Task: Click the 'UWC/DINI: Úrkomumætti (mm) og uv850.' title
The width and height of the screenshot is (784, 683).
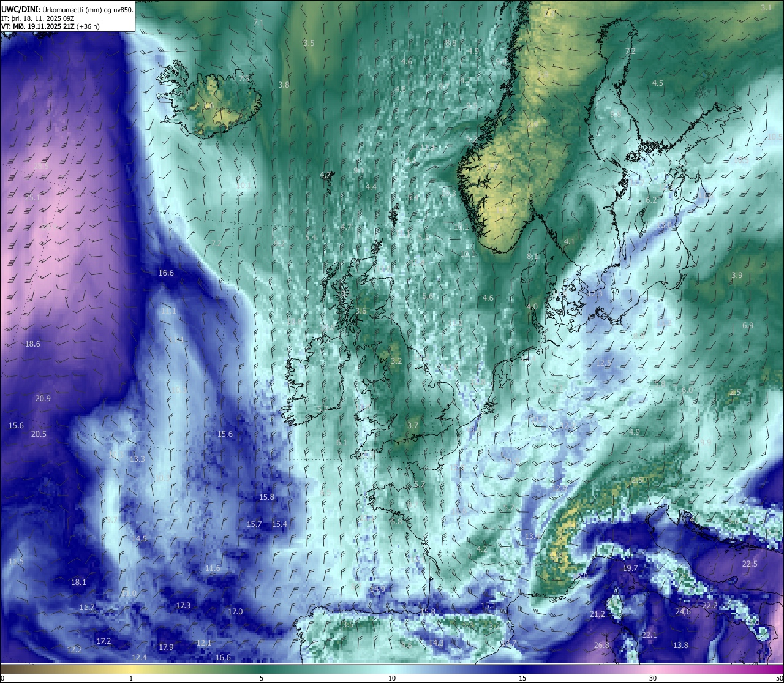Action: pos(67,10)
